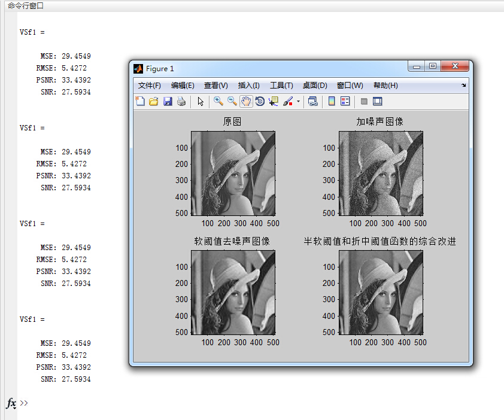Open the 插入(I) menu
Viewport: 504px width, 420px height.
point(249,86)
